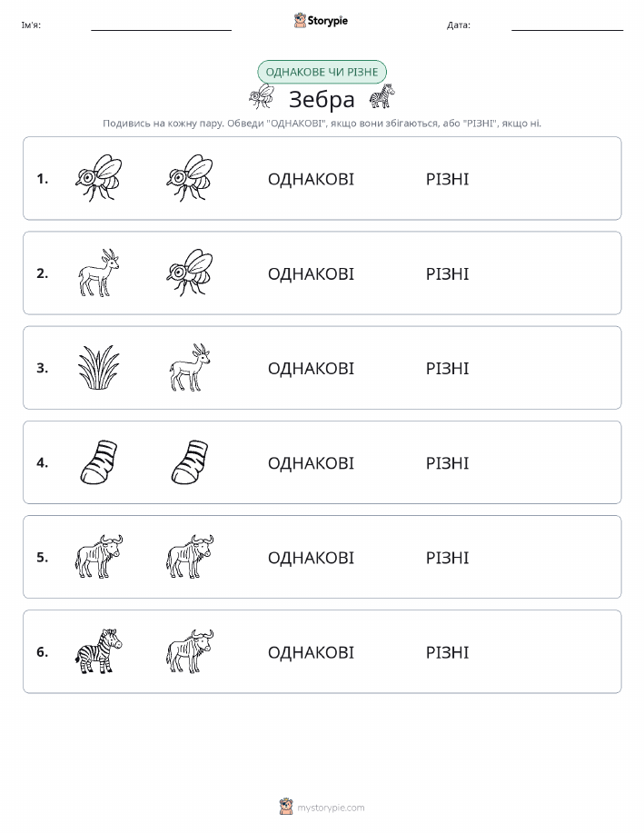Click the fly icon beside the Зебра title
644x833 pixels.
point(262,96)
